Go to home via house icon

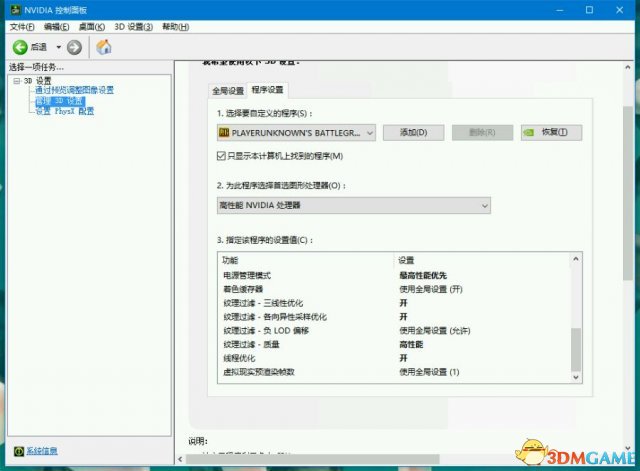click(x=104, y=47)
